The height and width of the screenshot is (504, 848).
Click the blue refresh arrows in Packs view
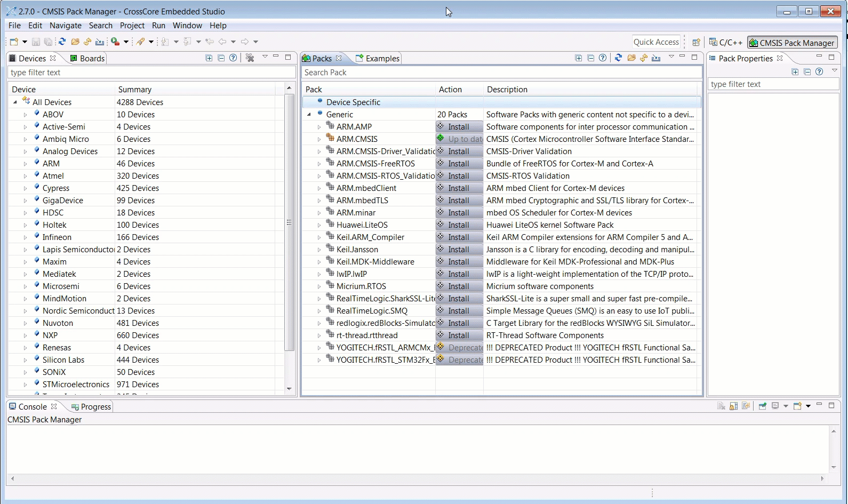click(x=618, y=58)
